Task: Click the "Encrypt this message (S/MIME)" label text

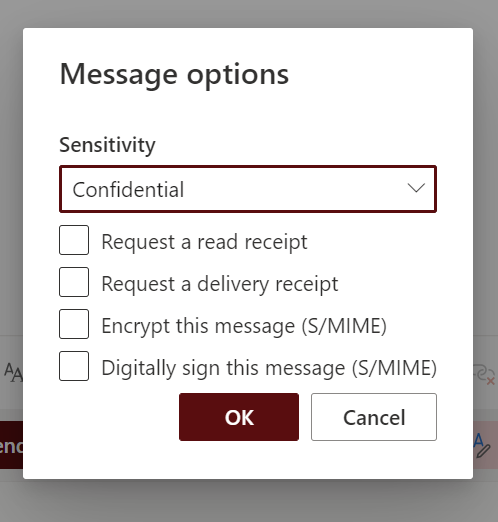Action: pos(244,326)
